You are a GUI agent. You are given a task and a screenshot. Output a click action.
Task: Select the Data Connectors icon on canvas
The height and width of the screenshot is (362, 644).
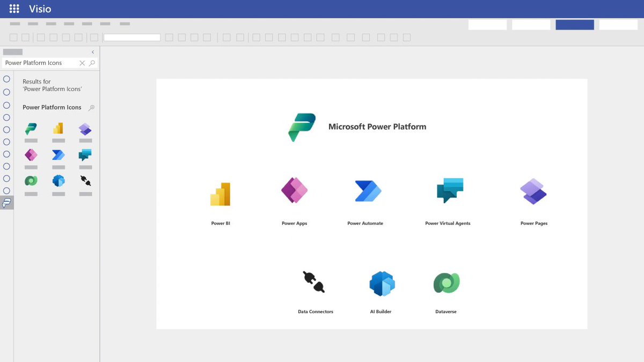tap(313, 282)
